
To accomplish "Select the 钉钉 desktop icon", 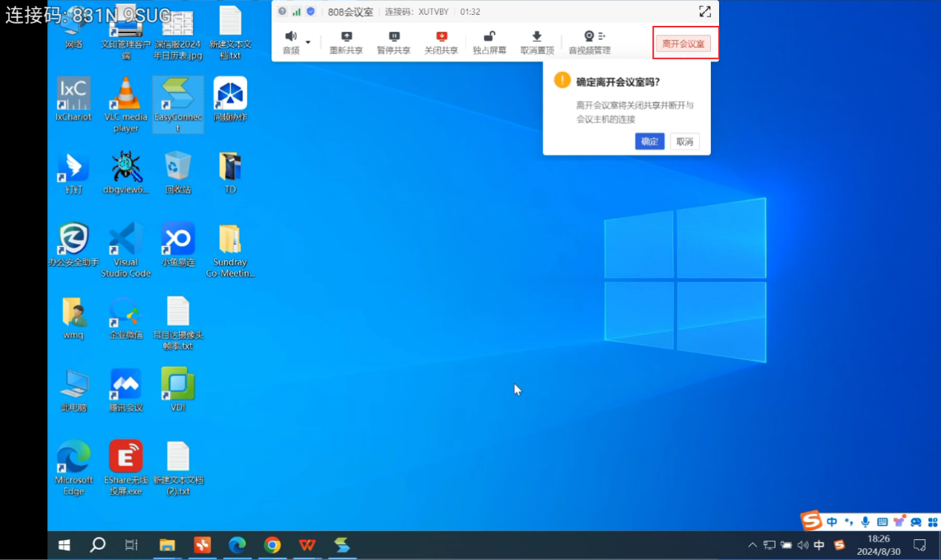I will (73, 172).
